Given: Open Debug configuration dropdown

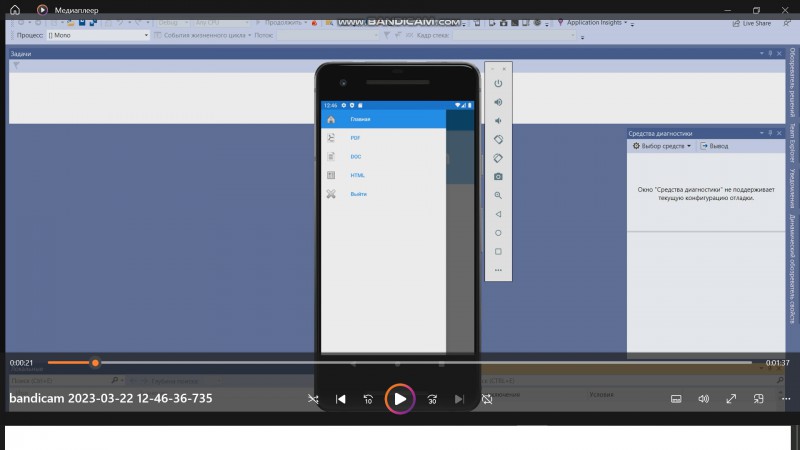Looking at the screenshot, I should [x=173, y=22].
